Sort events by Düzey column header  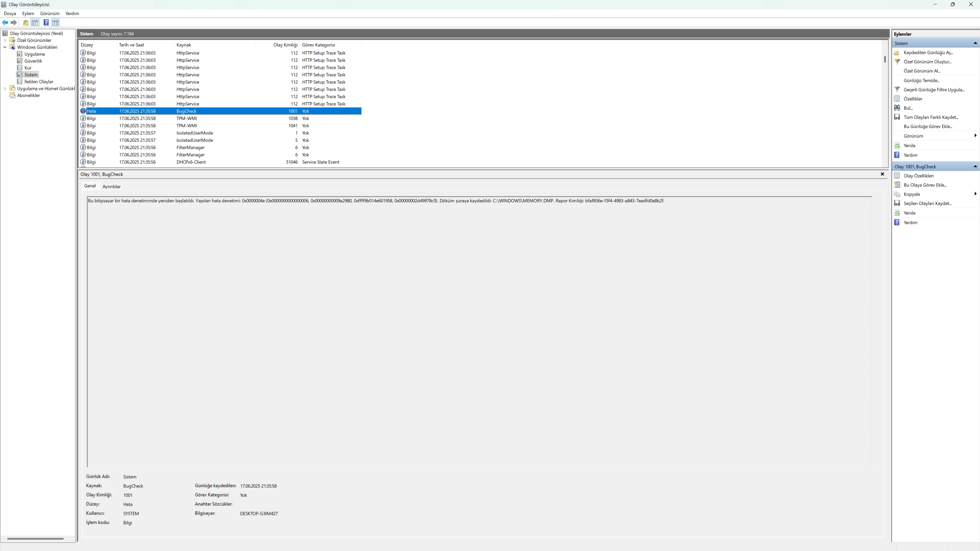98,45
